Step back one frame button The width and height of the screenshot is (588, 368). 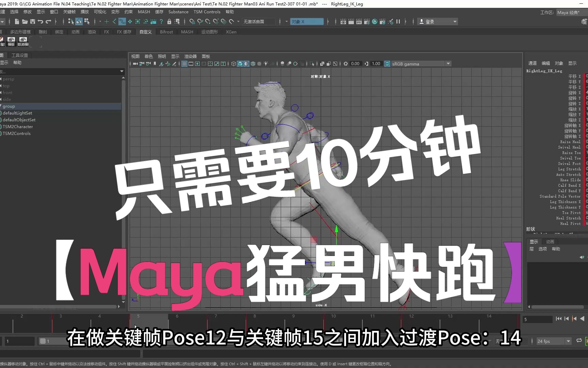(567, 319)
